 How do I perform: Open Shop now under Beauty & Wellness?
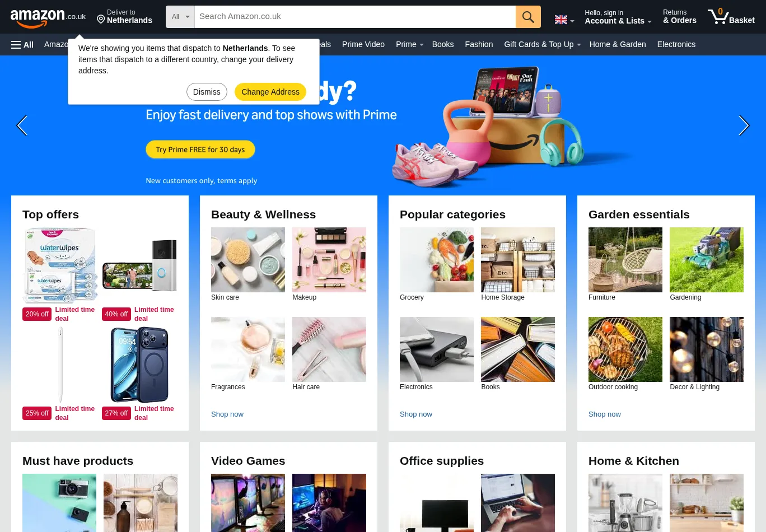227,414
